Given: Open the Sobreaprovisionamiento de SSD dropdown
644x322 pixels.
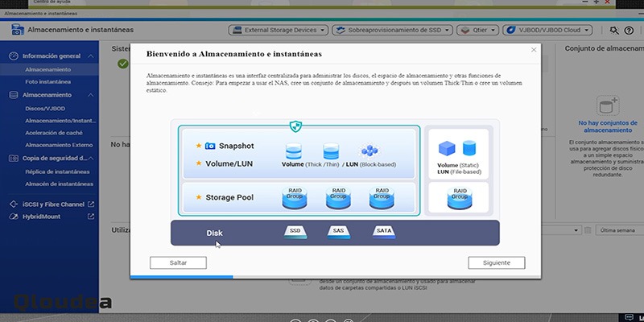Looking at the screenshot, I should (x=392, y=30).
